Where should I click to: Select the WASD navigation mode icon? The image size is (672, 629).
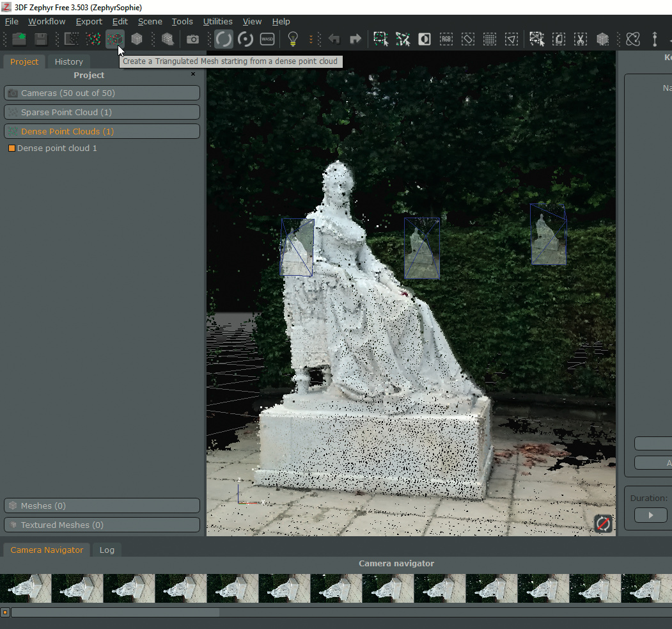(267, 40)
